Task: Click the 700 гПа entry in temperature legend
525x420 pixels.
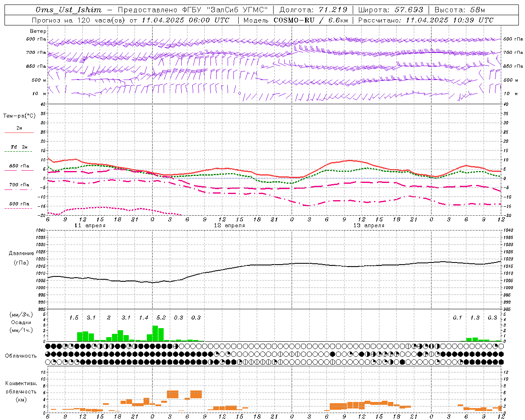Action: point(19,185)
